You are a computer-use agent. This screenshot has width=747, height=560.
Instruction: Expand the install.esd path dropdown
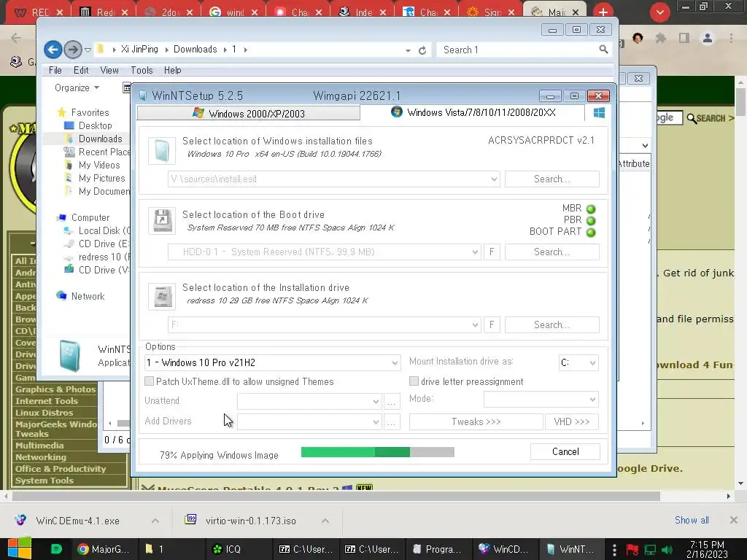pos(494,179)
